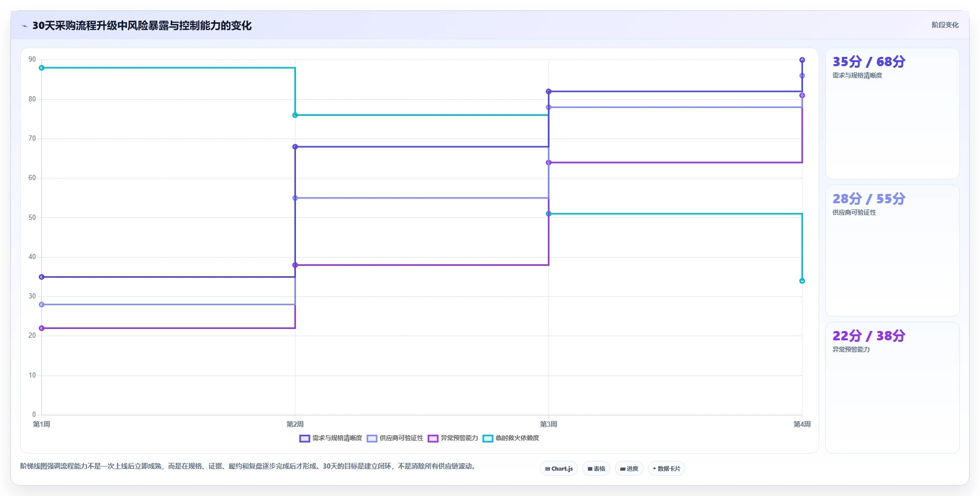This screenshot has height=496, width=980.
Task: Click the 第1周 teal point at 88
Action: pos(42,68)
